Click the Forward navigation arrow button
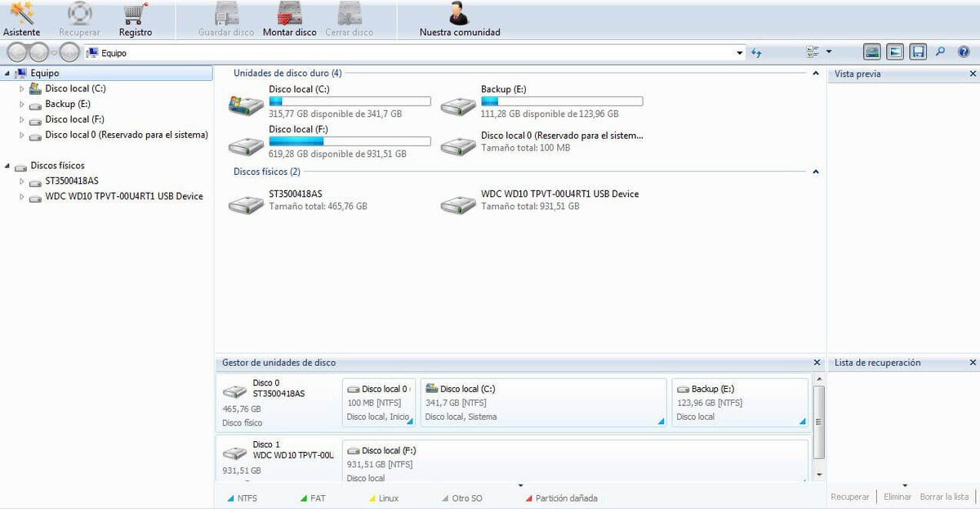Viewport: 980px width, 509px height. point(39,52)
